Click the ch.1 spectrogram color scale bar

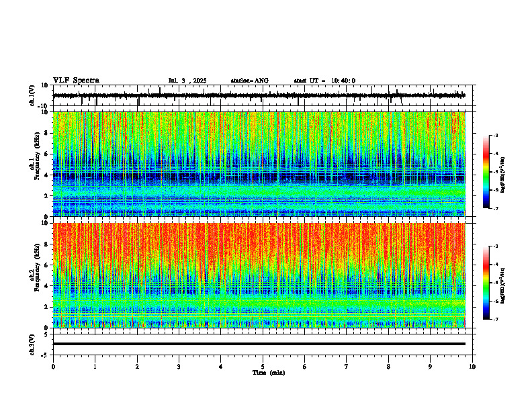[x=486, y=172]
